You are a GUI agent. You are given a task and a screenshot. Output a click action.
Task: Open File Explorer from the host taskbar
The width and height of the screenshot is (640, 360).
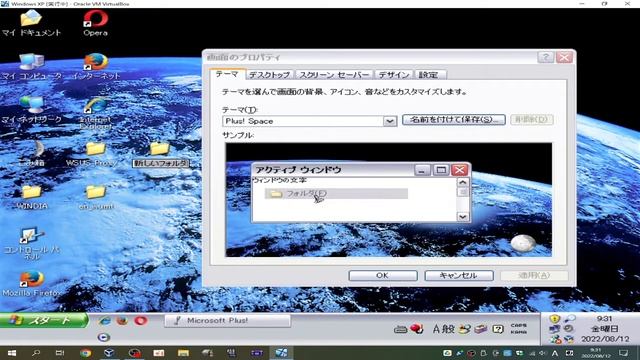click(183, 353)
